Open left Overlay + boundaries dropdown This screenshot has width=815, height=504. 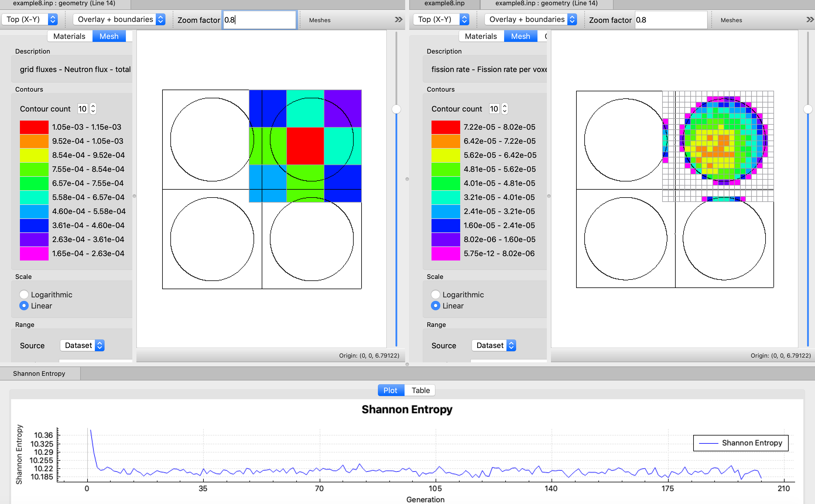tap(119, 19)
